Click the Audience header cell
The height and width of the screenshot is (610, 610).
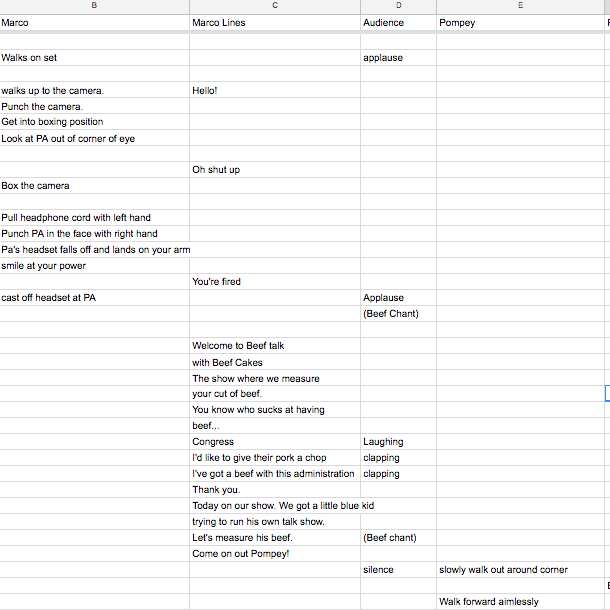click(x=398, y=23)
